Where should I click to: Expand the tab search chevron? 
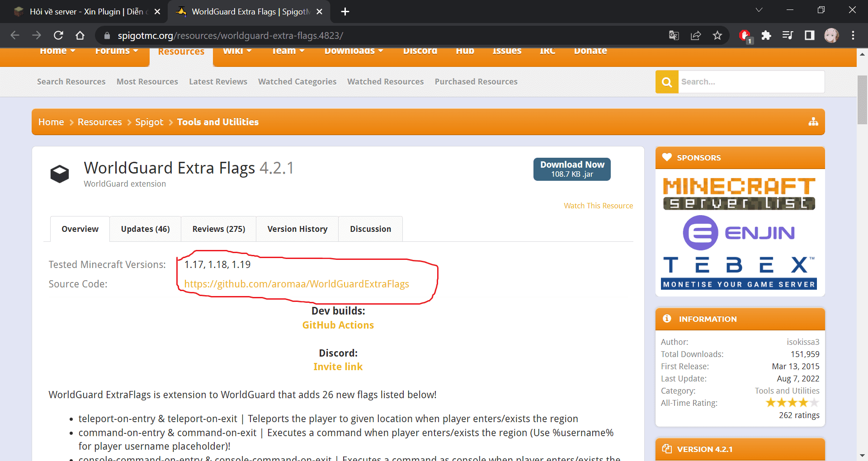(x=759, y=10)
